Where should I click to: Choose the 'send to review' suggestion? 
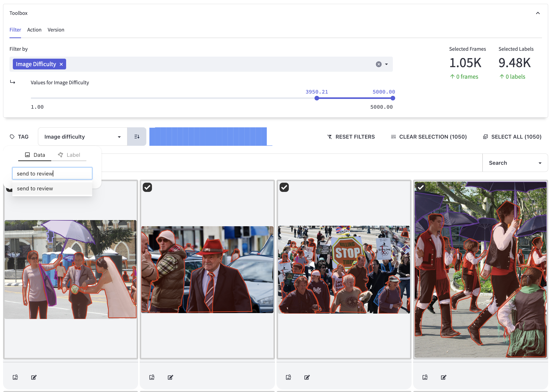click(x=52, y=189)
